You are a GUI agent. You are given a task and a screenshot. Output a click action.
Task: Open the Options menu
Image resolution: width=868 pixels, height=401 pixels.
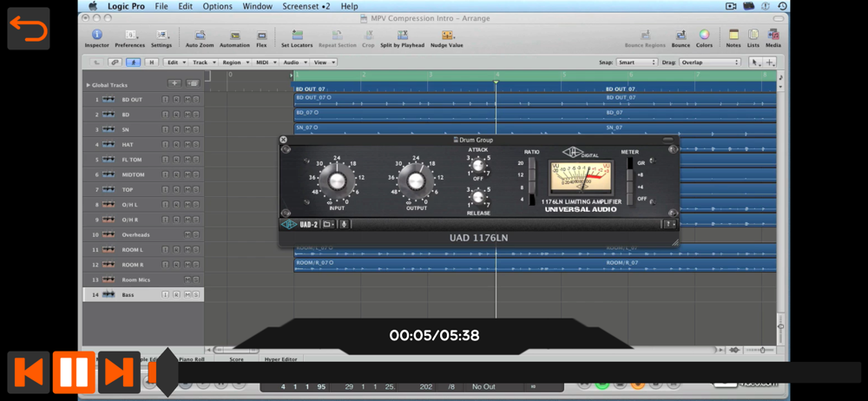[x=218, y=6]
